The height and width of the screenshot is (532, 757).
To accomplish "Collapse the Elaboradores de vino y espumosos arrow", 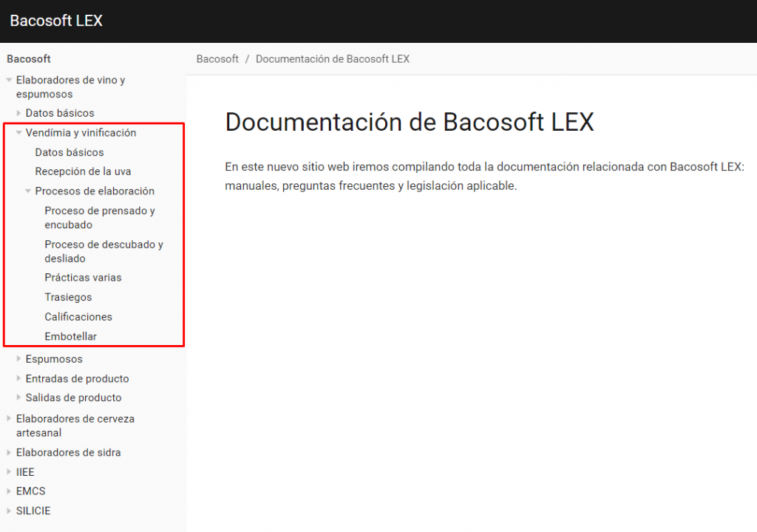I will tap(9, 80).
